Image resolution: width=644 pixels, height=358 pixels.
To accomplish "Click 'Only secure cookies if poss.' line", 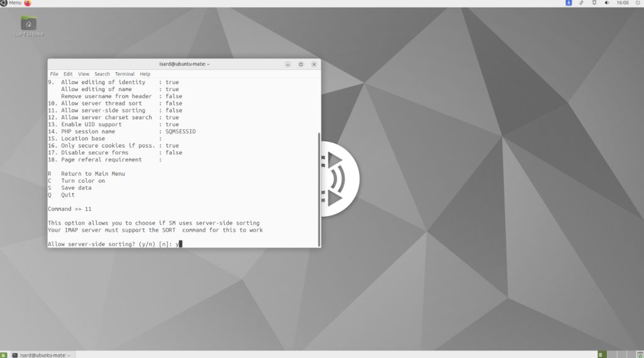I will 113,146.
